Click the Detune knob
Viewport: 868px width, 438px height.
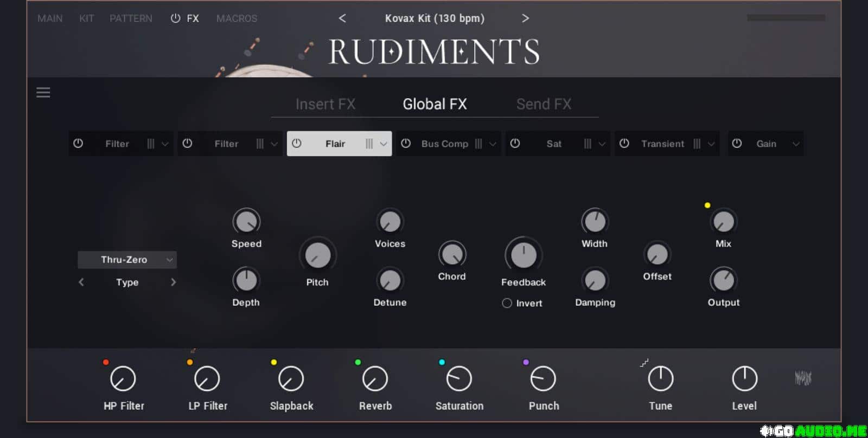(390, 280)
